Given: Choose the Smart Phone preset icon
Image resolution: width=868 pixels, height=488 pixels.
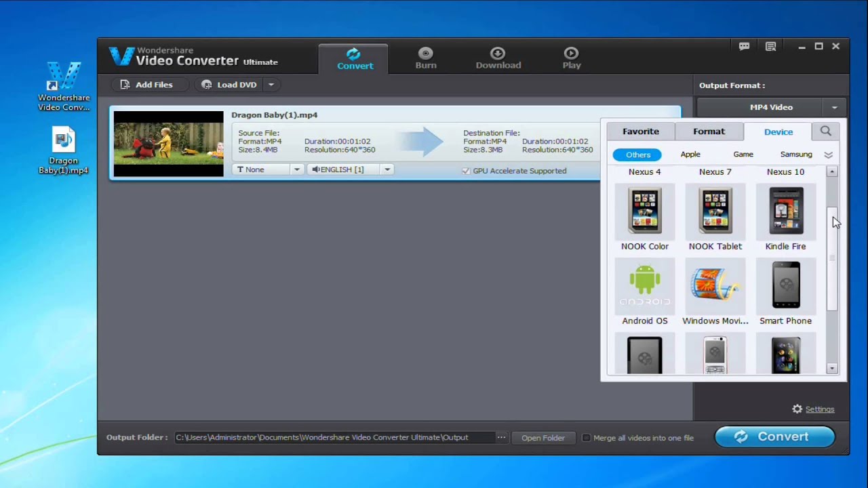Looking at the screenshot, I should click(x=786, y=286).
